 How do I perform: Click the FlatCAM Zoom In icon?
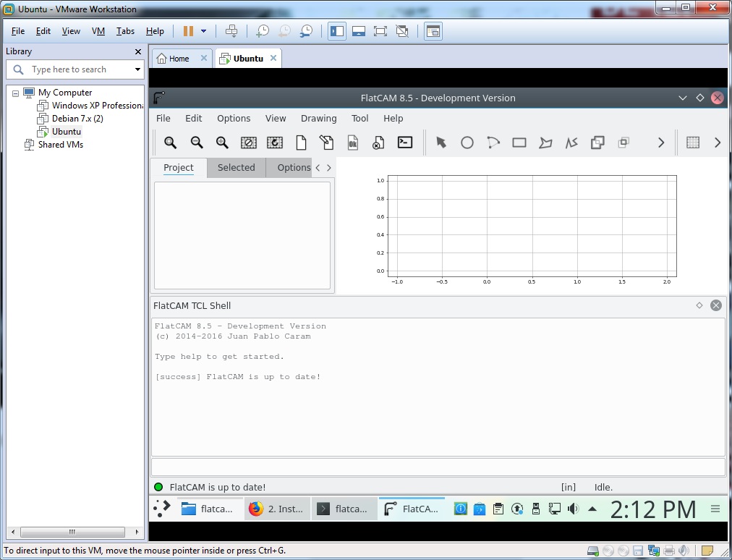click(x=222, y=143)
